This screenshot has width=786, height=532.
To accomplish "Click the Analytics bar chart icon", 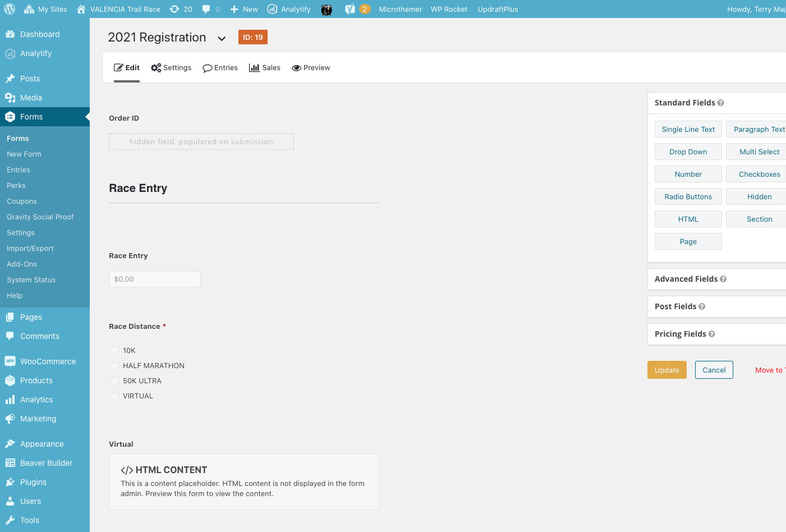I will point(10,400).
